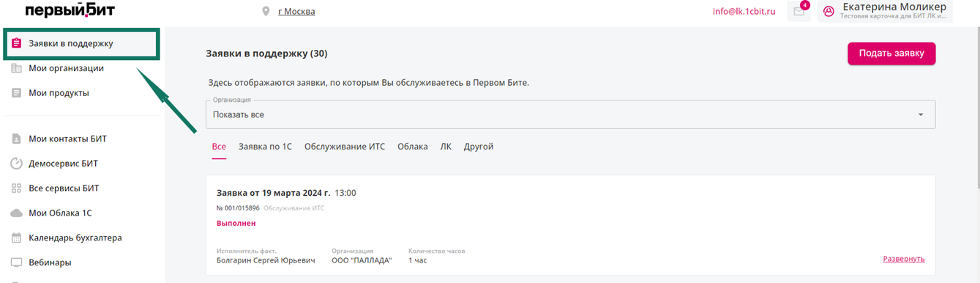Screen dimensions: 980x283
Task: Select the Обслуживание ИТС tab
Action: (x=345, y=147)
